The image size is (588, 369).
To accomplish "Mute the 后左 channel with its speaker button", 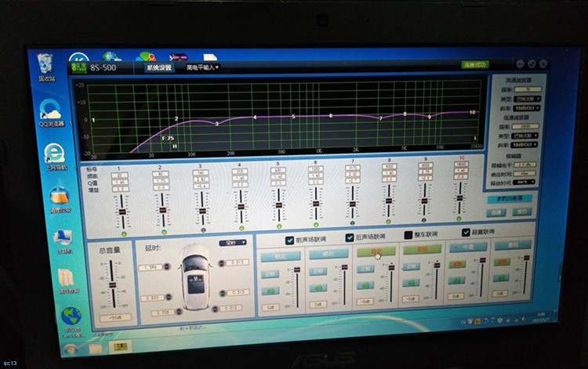I will 365,285.
